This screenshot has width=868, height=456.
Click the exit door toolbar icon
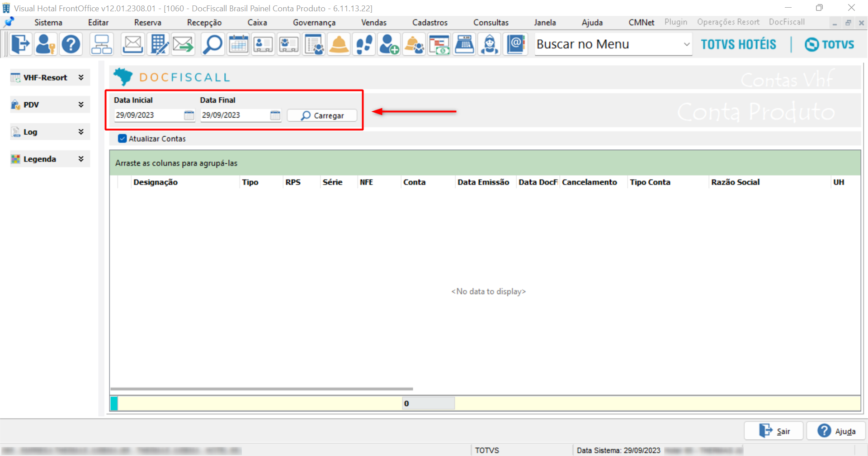tap(20, 44)
